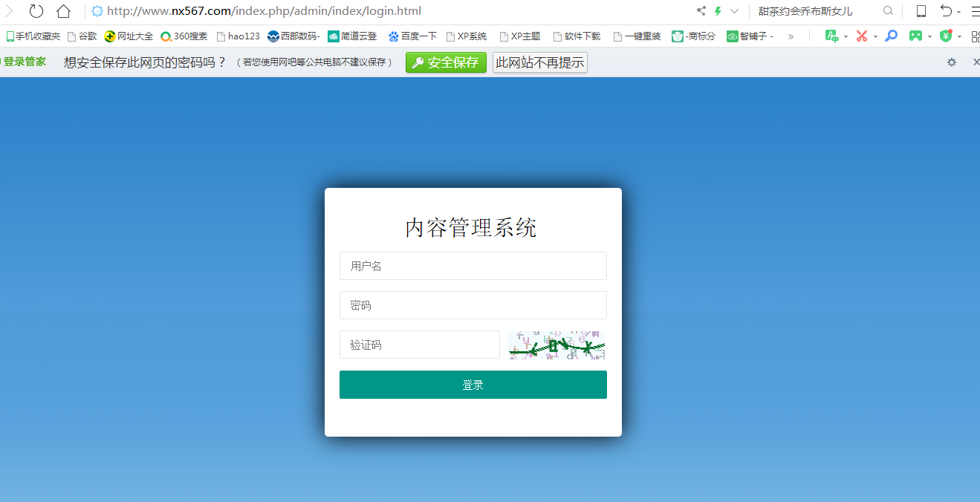Open the translate extension icon
The width and height of the screenshot is (980, 502).
tap(832, 35)
